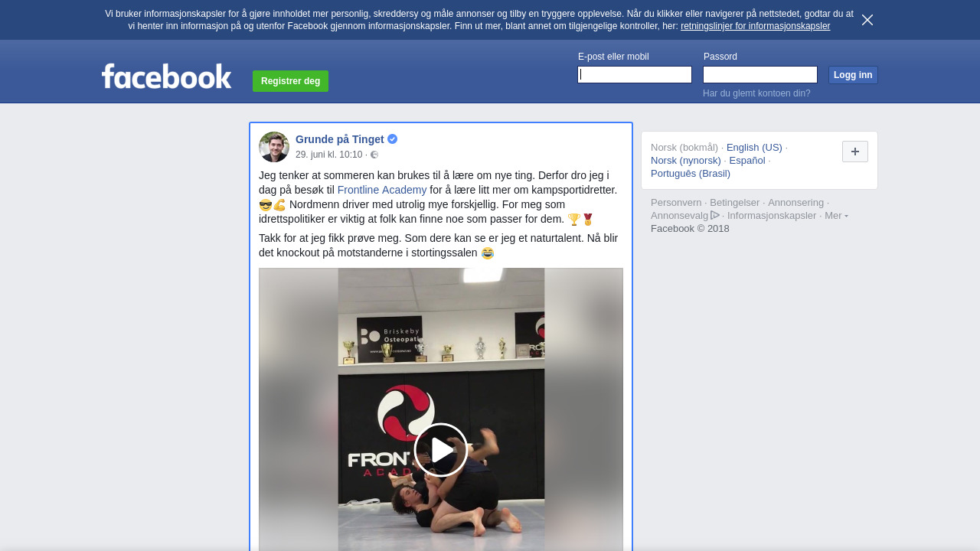Switch language to Norsk (nynorsk)

[x=686, y=161]
